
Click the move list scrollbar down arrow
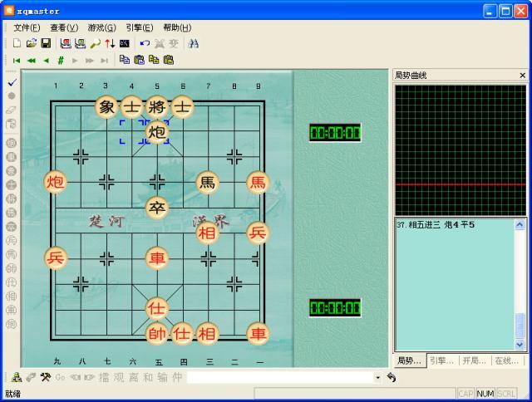(520, 345)
